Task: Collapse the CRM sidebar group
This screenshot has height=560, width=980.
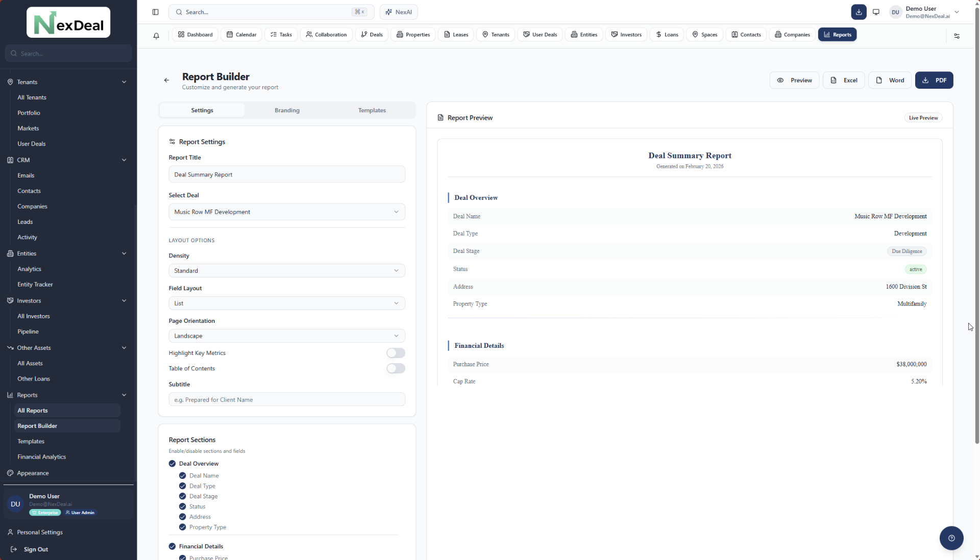Action: click(124, 160)
